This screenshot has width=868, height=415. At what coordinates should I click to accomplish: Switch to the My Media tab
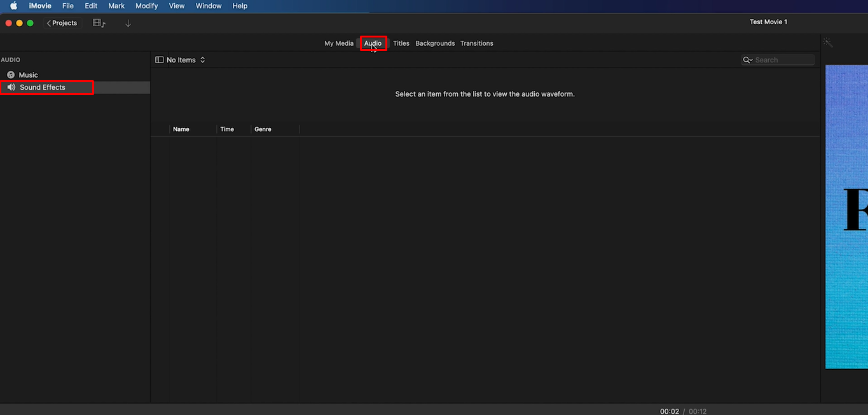pyautogui.click(x=339, y=43)
